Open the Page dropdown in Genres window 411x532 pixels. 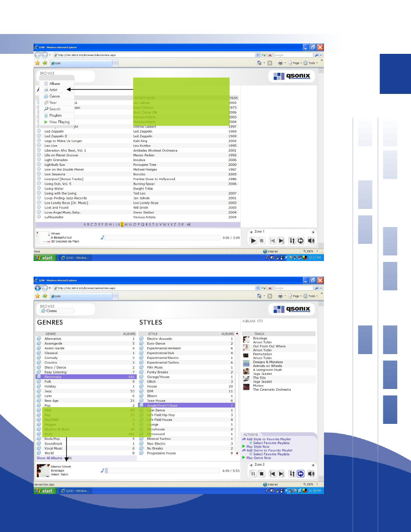(295, 296)
